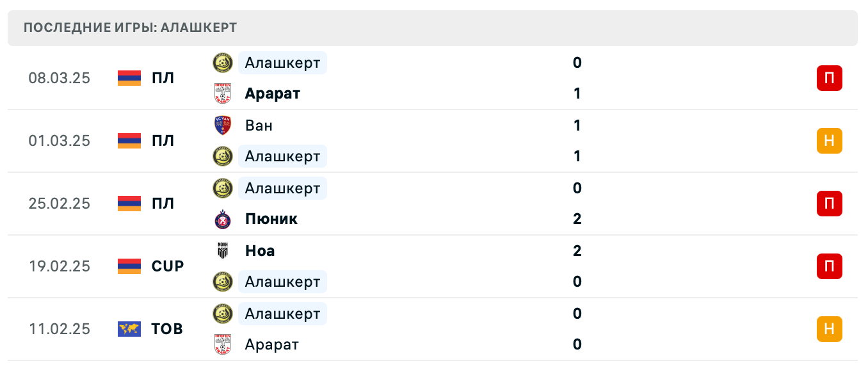Image resolution: width=868 pixels, height=370 pixels.
Task: Click the Armenian flag in the 01.03.25 row
Action: (x=129, y=141)
